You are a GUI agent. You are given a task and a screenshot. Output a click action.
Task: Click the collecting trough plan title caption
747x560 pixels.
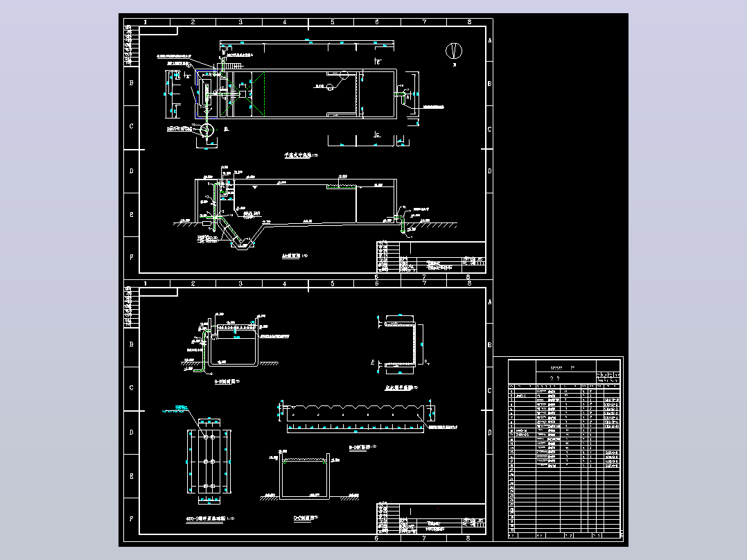tap(402, 387)
